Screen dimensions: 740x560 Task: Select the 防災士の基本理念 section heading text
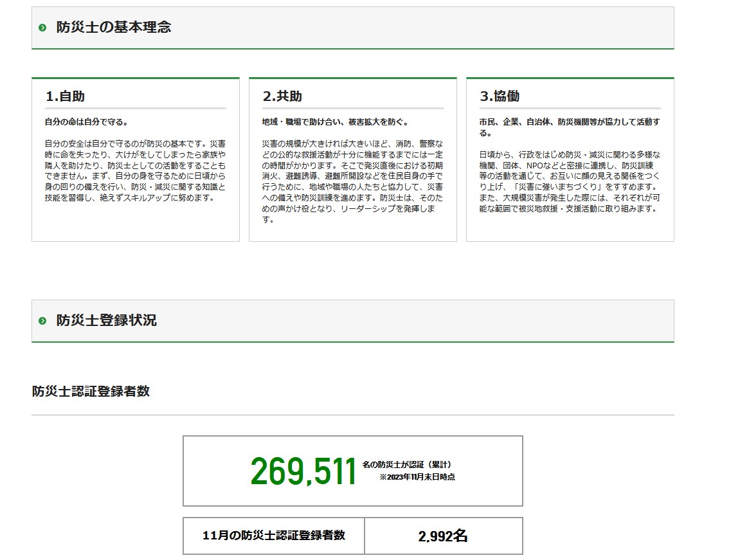113,28
